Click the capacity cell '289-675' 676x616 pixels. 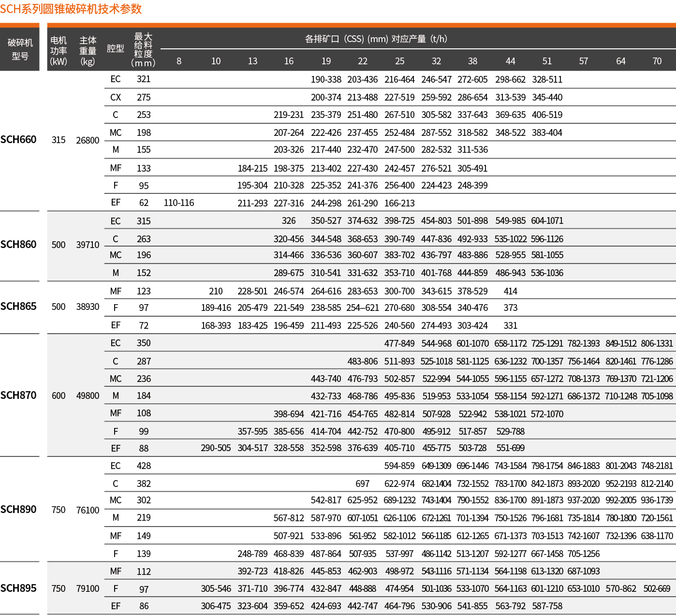(x=289, y=273)
